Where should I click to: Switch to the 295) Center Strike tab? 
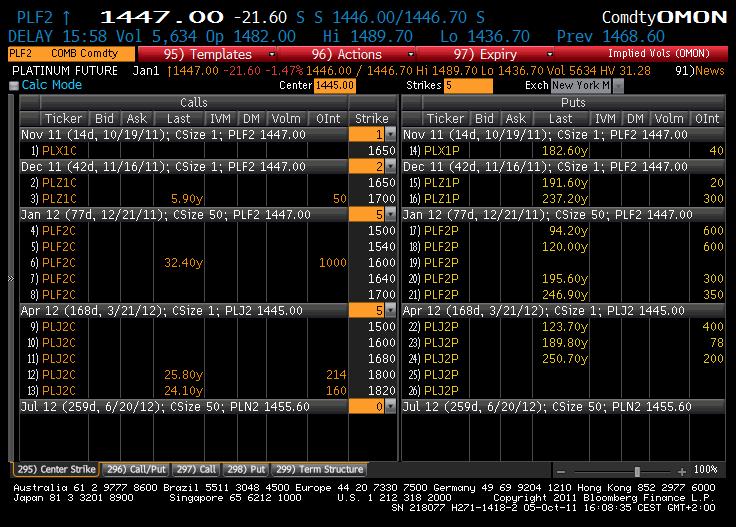(x=56, y=469)
